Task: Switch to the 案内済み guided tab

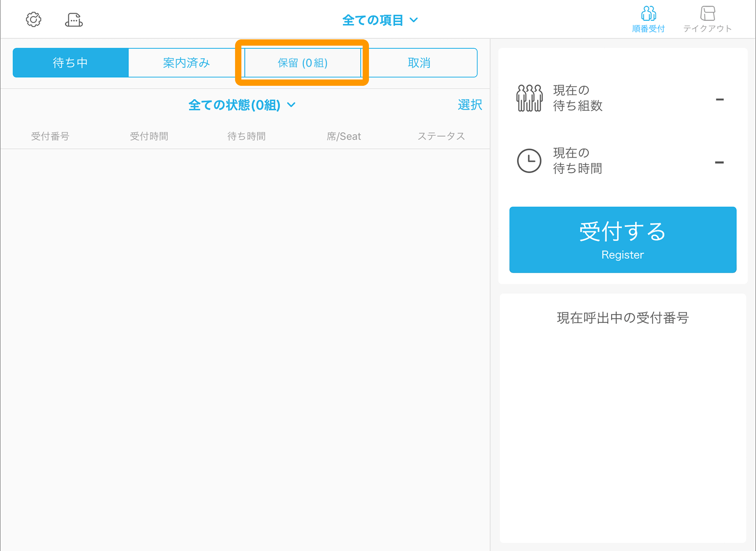Action: 187,63
